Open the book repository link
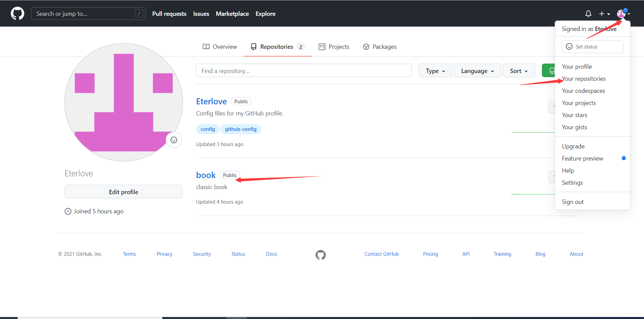 [x=206, y=175]
